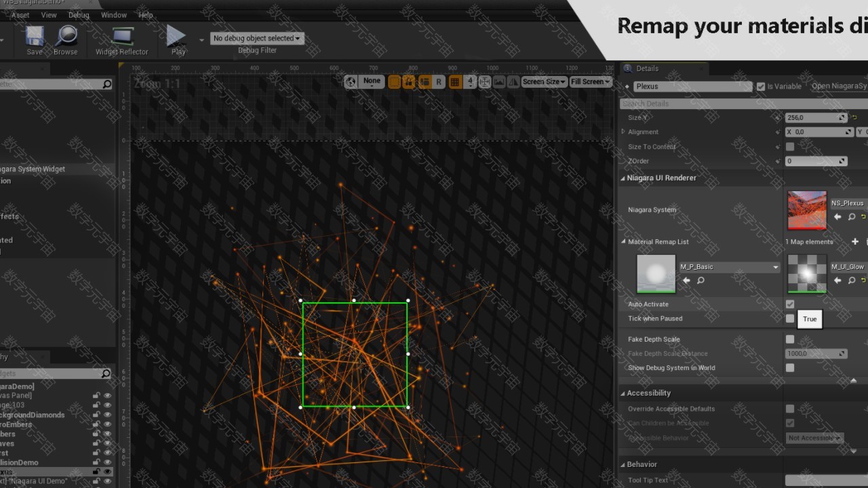Click the zoom to fit icon
Viewport: 868px width, 488px height.
pos(485,82)
